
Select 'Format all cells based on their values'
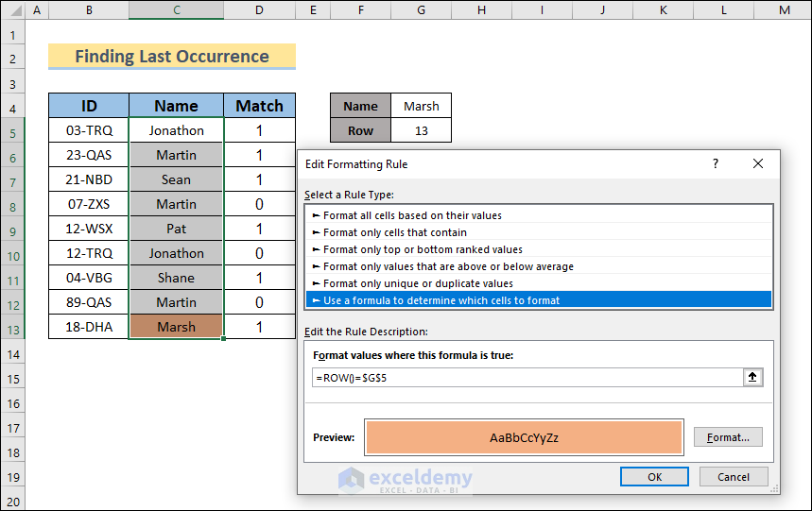point(412,215)
